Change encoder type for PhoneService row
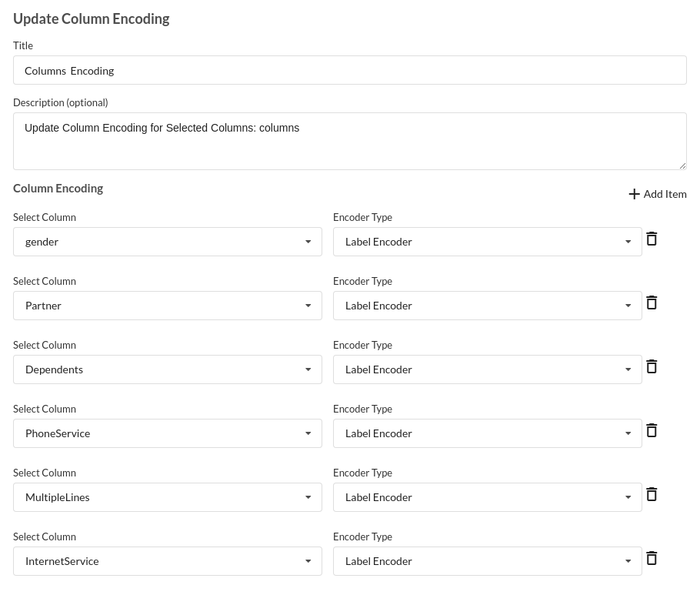The image size is (700, 595). click(x=488, y=433)
